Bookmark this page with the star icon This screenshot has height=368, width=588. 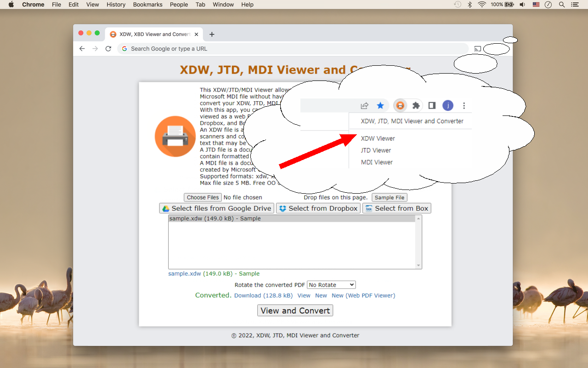coord(380,105)
